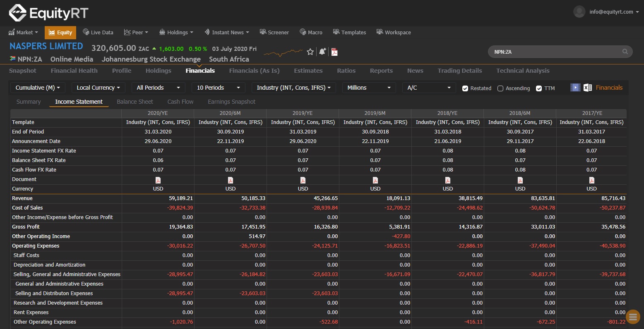Open Templates from the top toolbar

(x=349, y=32)
